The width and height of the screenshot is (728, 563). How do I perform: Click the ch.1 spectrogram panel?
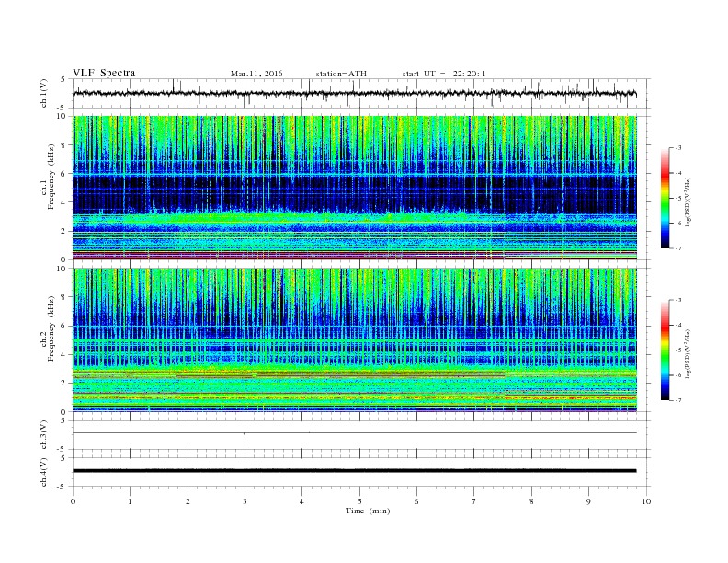355,188
